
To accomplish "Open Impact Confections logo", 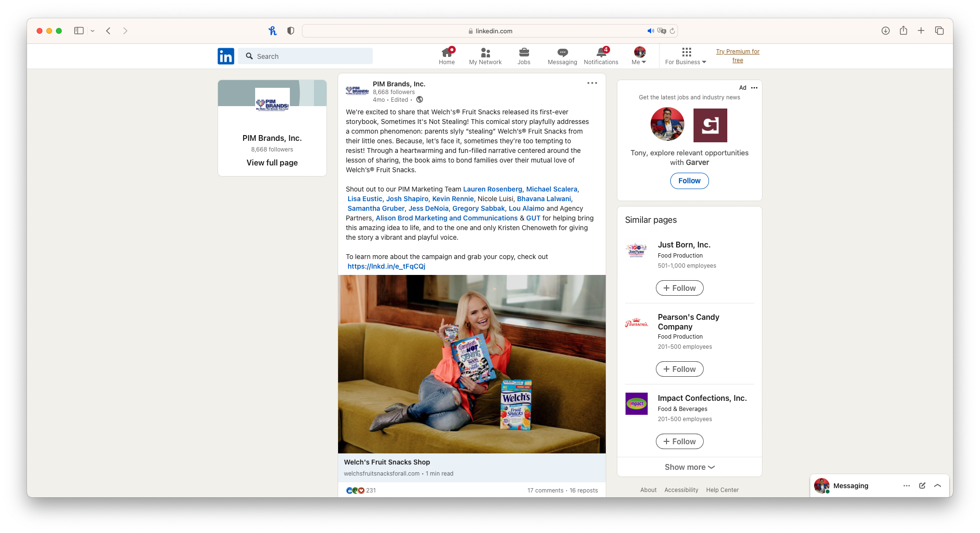I will point(637,404).
